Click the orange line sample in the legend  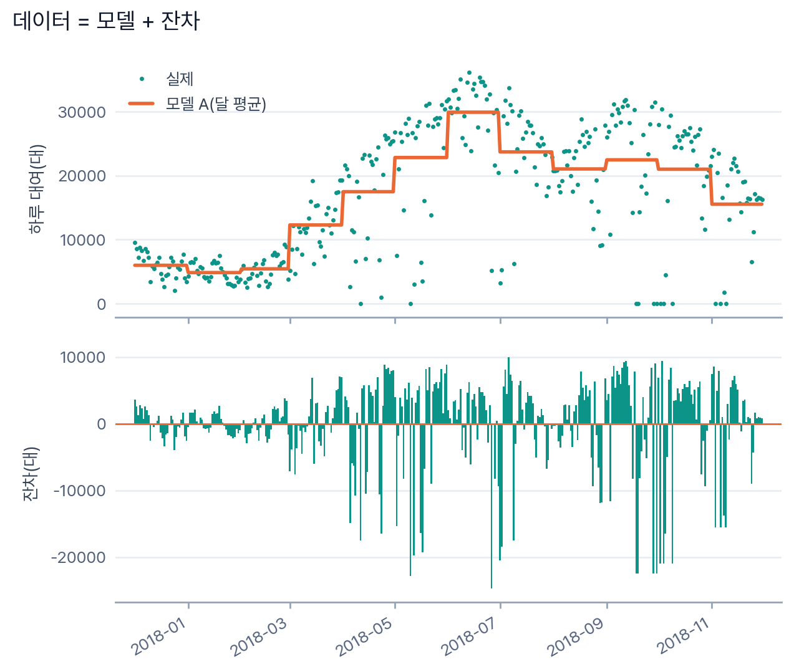click(x=141, y=103)
